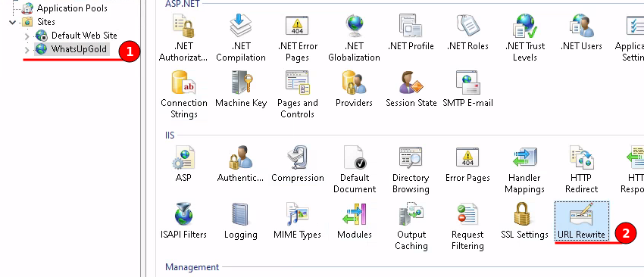The width and height of the screenshot is (644, 277).
Task: Open Pages and Controls feature
Action: click(297, 95)
